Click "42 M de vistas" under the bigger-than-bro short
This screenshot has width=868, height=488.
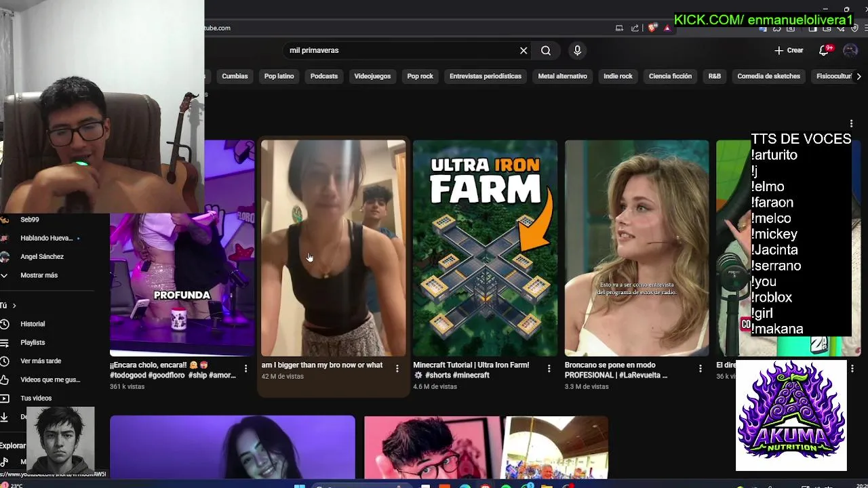coord(283,376)
